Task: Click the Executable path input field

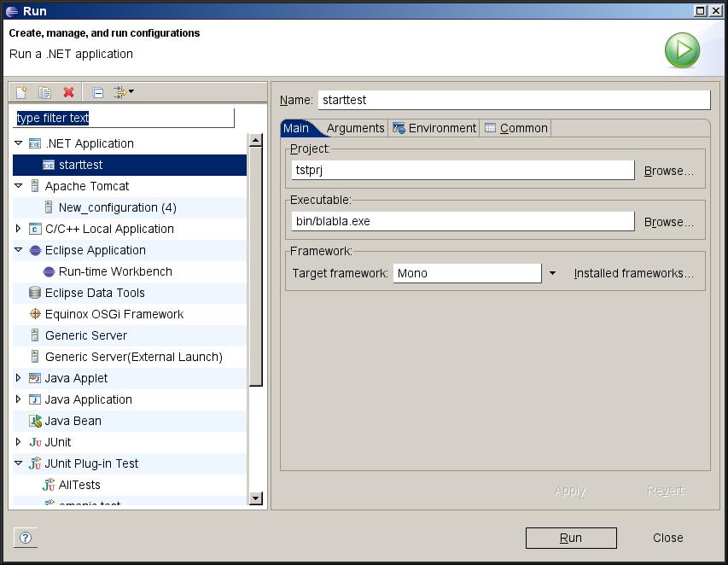Action: [463, 221]
